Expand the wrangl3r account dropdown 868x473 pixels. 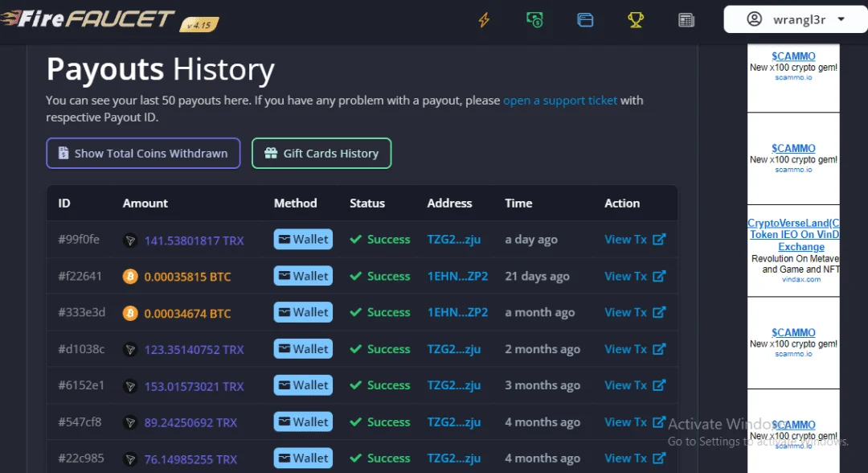pos(796,19)
